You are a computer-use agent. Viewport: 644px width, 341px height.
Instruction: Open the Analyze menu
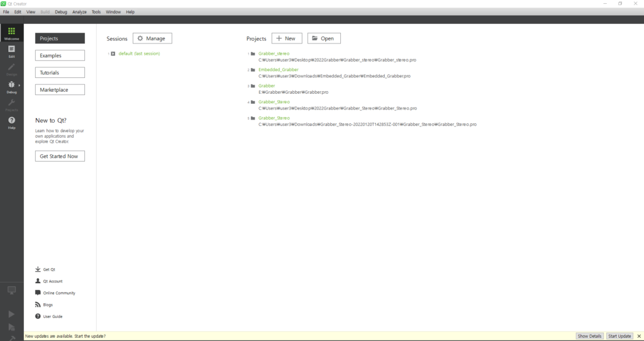(x=79, y=12)
